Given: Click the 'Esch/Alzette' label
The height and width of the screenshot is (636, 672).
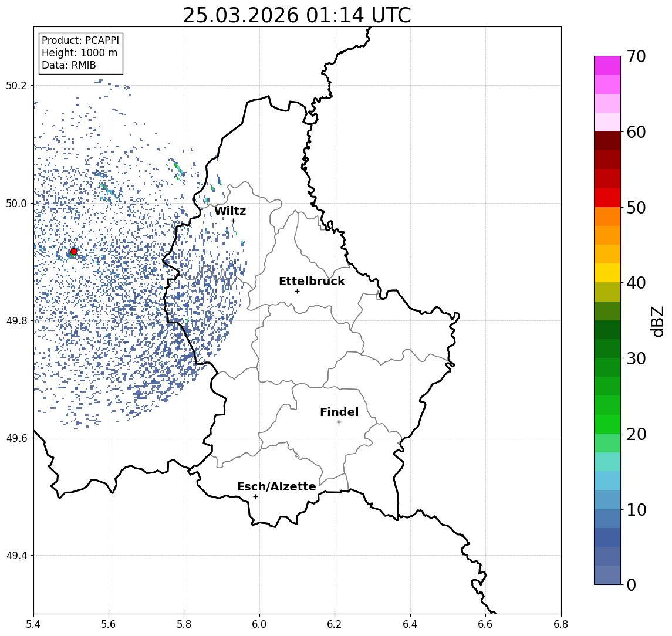Looking at the screenshot, I should (x=276, y=486).
